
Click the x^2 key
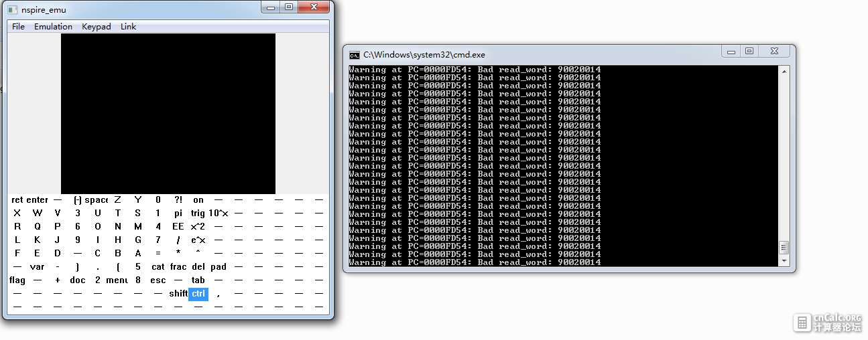(198, 227)
